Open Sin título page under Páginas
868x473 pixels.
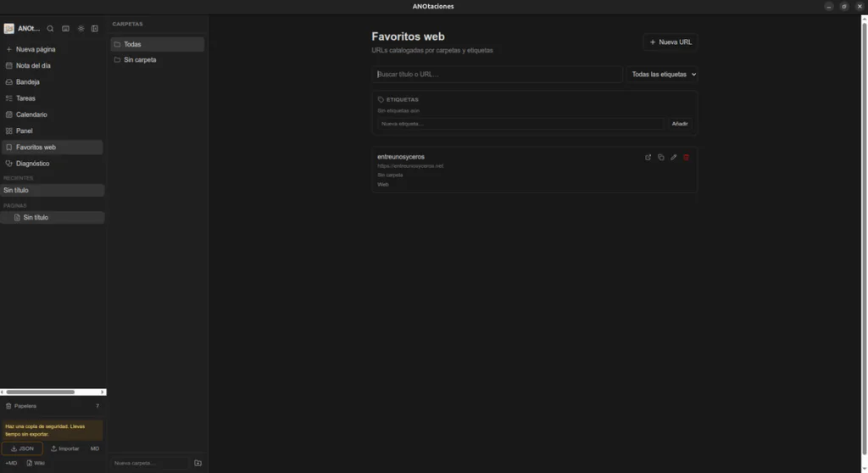coord(52,218)
